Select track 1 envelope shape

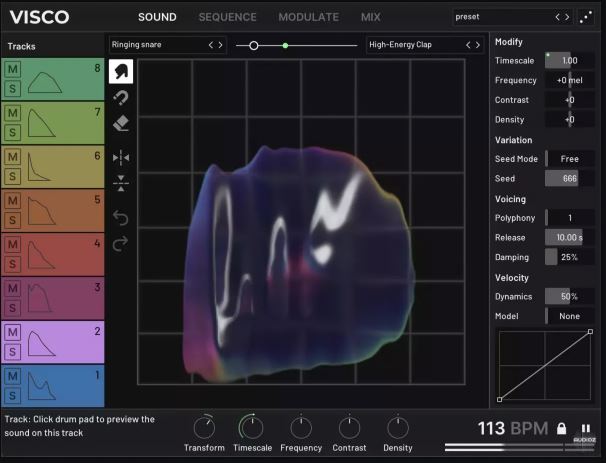click(42, 386)
